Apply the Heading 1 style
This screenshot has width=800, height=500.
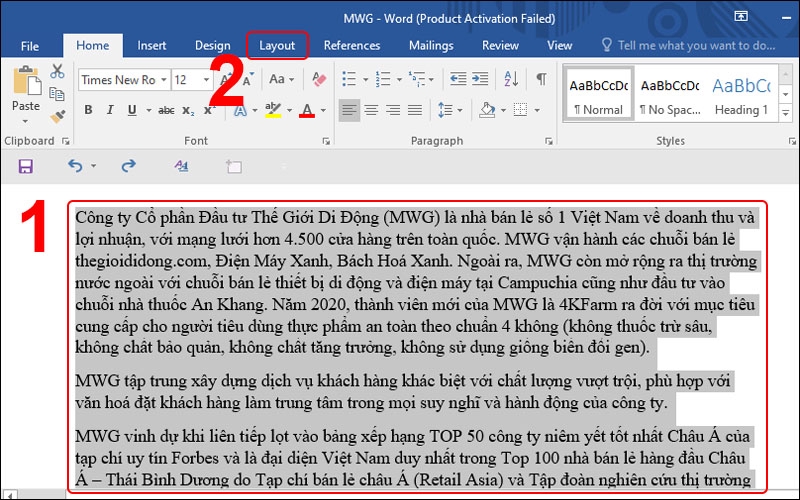click(741, 95)
